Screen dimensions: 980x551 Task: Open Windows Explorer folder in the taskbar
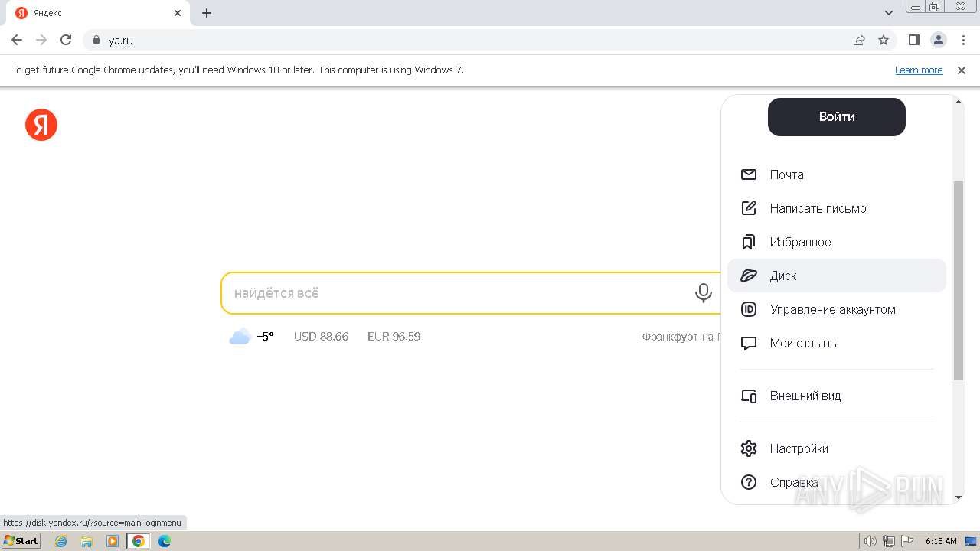point(87,541)
